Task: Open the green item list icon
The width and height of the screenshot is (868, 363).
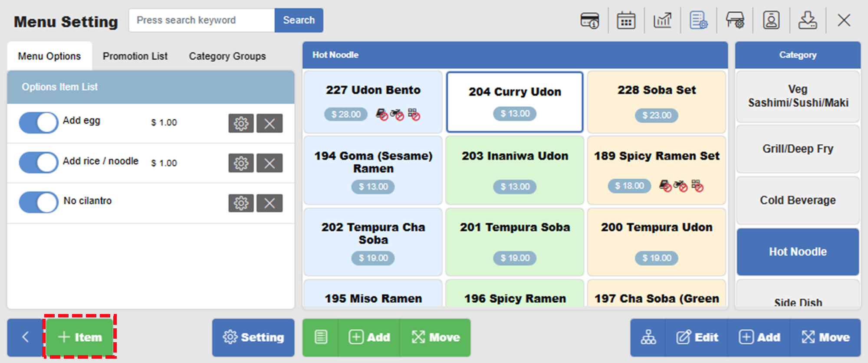Action: point(321,337)
